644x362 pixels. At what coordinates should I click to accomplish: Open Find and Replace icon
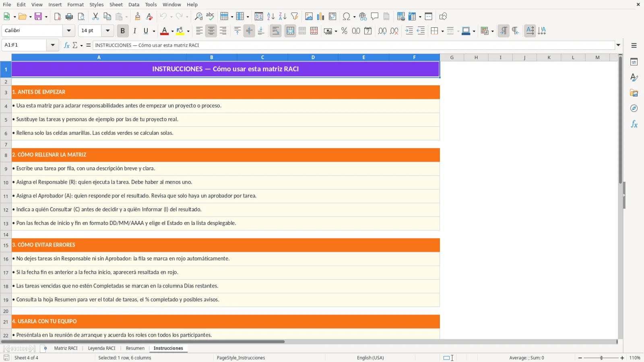(x=198, y=16)
